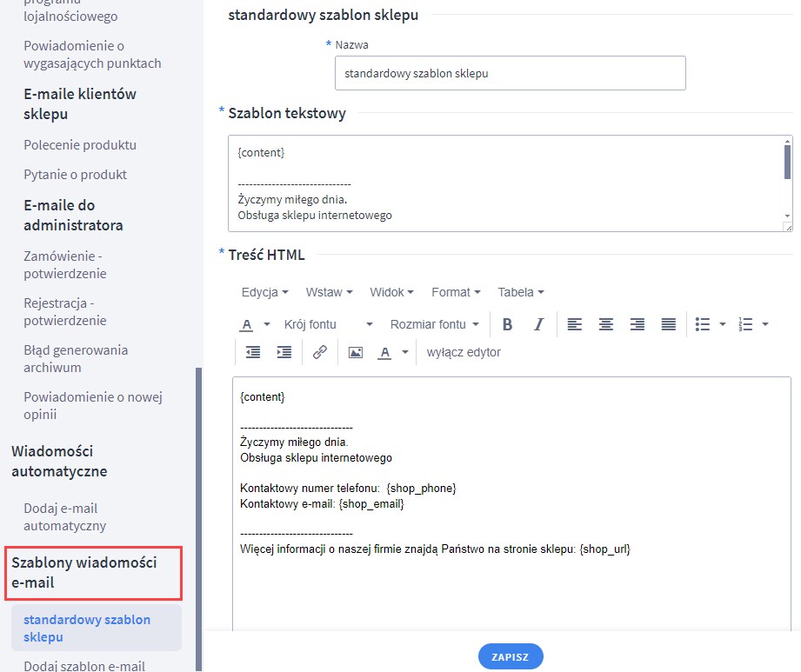Viewport: 801px width, 672px height.
Task: Expand bullet list style options arrow
Action: [723, 324]
